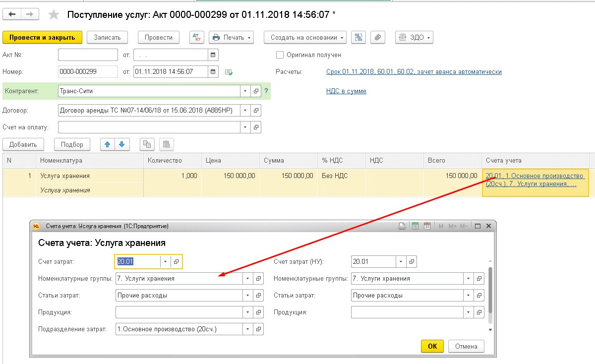Click the print icon in dialog title bar
595x364 pixels.
pos(403,226)
